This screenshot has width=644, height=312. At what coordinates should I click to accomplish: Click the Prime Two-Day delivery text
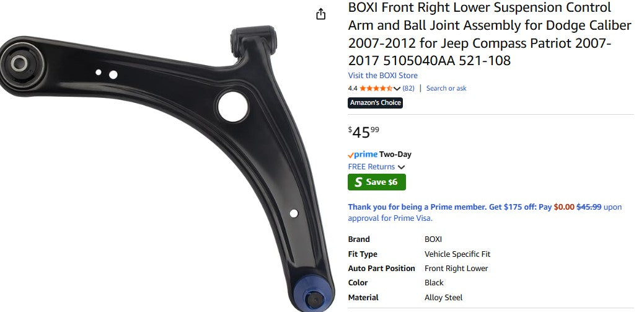[x=379, y=154]
